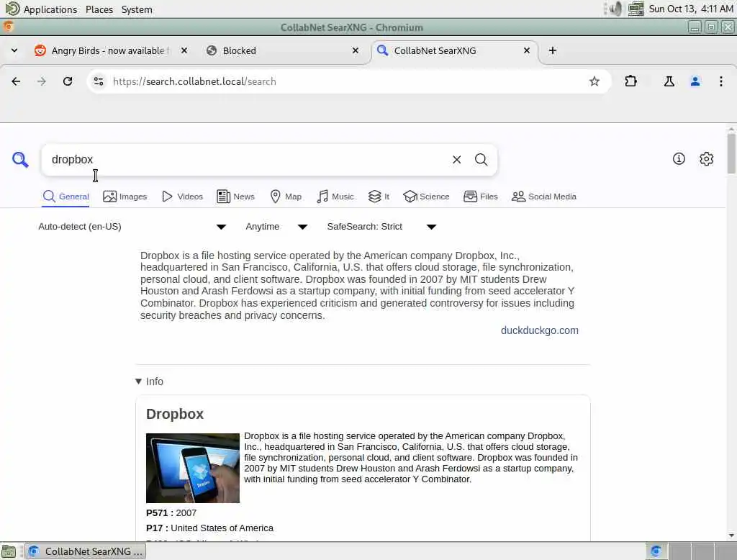This screenshot has width=737, height=560.
Task: Select the General search category
Action: tap(65, 197)
